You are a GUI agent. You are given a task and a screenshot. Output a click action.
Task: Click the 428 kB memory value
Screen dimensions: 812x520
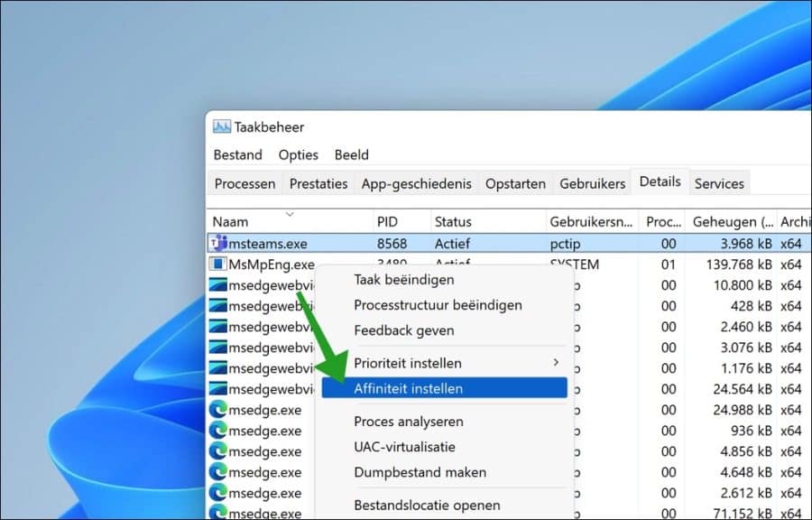point(752,305)
